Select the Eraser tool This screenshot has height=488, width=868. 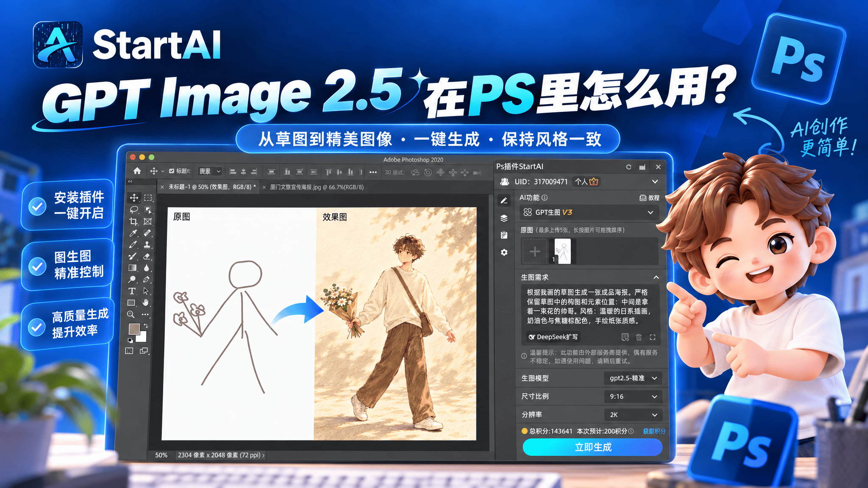147,256
